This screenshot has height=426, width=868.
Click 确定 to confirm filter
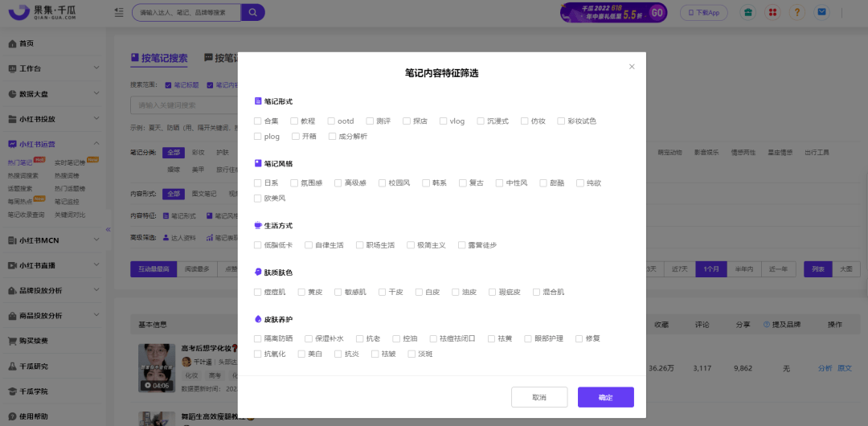coord(606,397)
